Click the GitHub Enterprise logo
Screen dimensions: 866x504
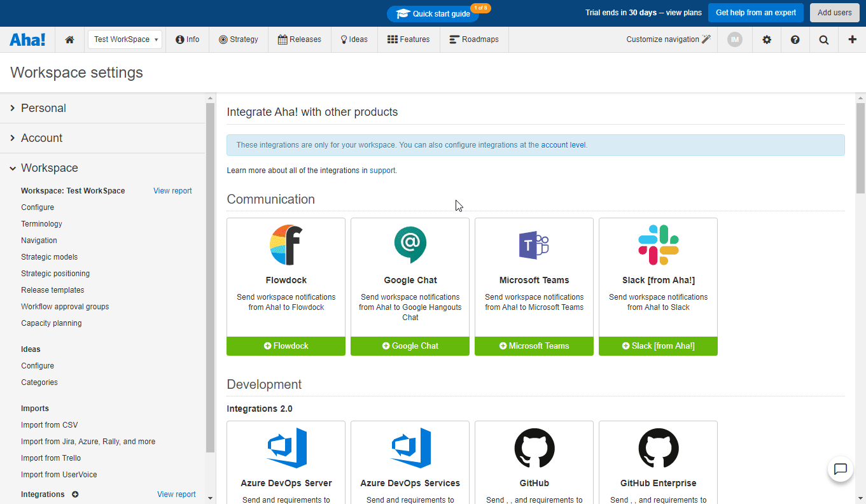(x=659, y=448)
